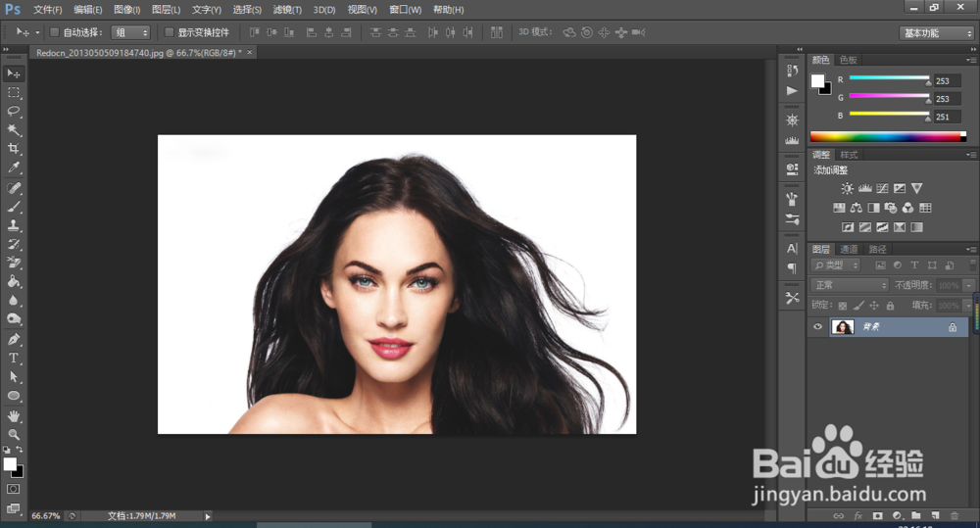Select the Rectangular Marquee tool

tap(14, 92)
